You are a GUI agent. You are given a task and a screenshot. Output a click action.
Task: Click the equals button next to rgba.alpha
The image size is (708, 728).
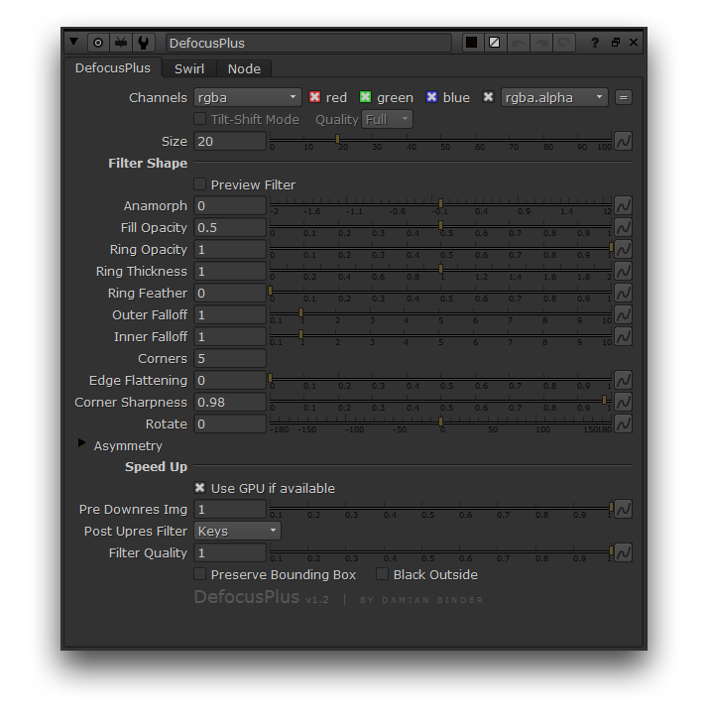pyautogui.click(x=623, y=97)
